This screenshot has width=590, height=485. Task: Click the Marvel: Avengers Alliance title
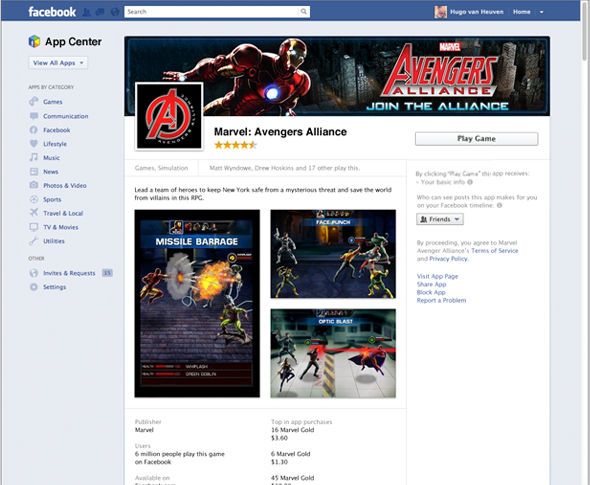280,132
